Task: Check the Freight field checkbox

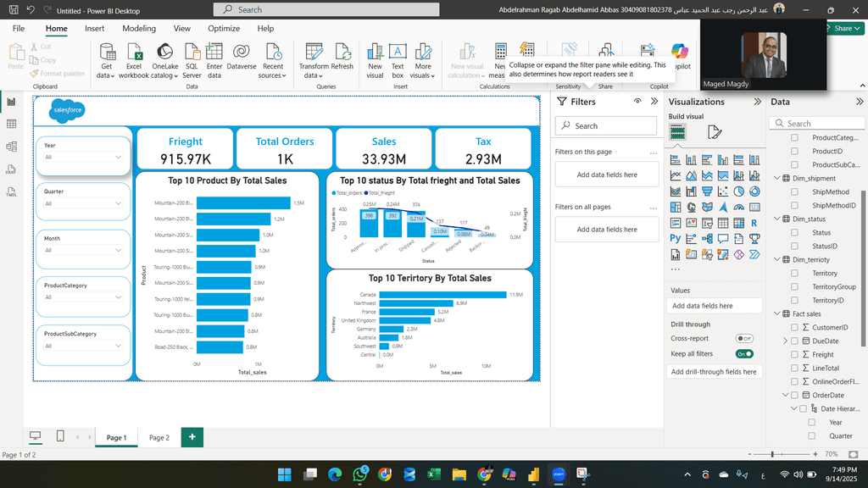Action: (794, 354)
